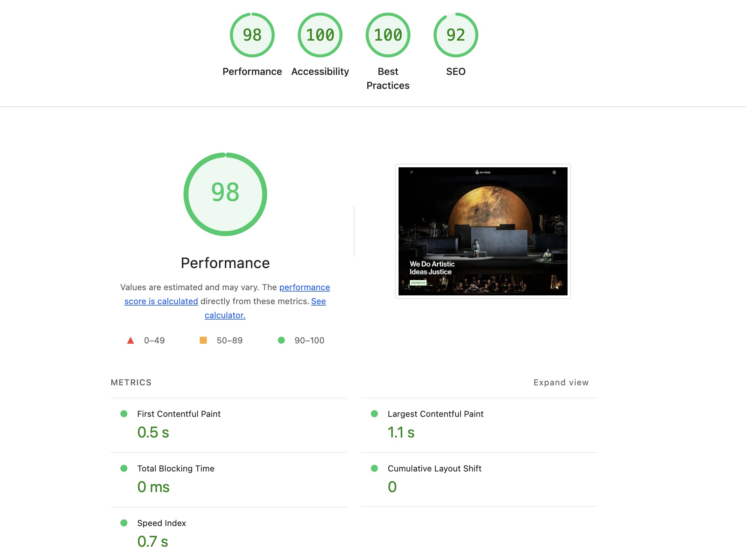Click the red triangle 0–49 legend icon
This screenshot has height=560, width=746.
pyautogui.click(x=131, y=340)
